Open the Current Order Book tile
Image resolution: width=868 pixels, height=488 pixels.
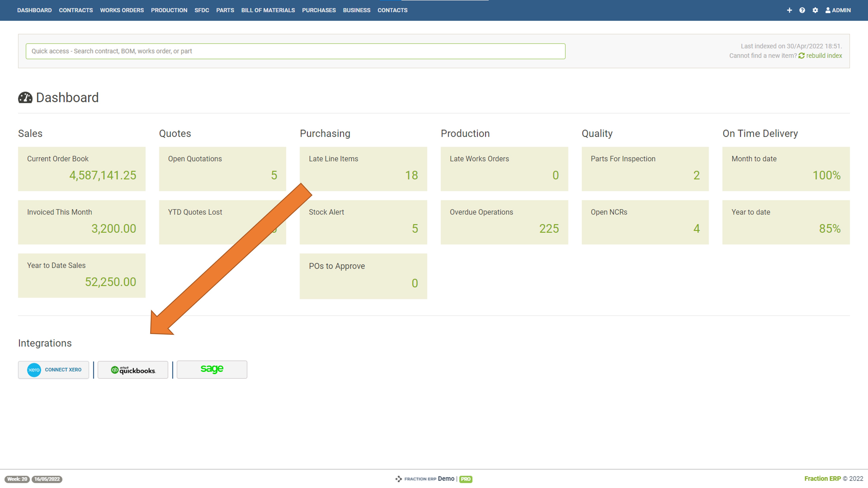(81, 169)
